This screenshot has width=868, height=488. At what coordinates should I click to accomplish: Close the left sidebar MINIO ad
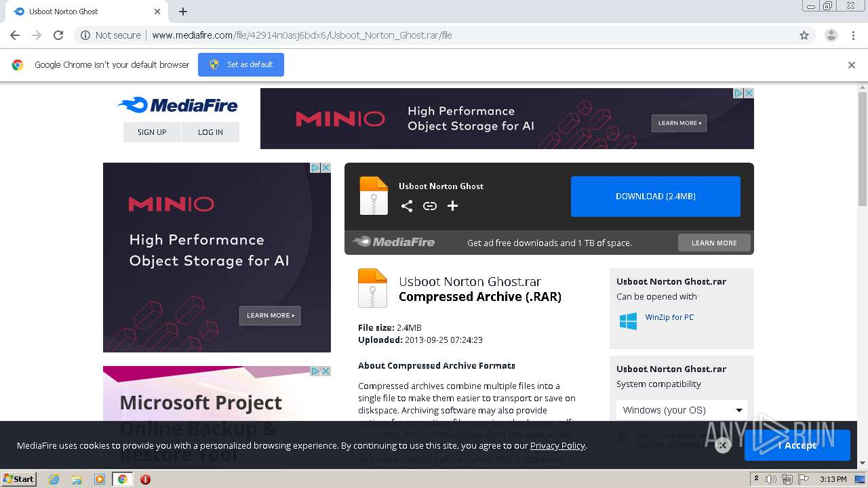click(325, 167)
